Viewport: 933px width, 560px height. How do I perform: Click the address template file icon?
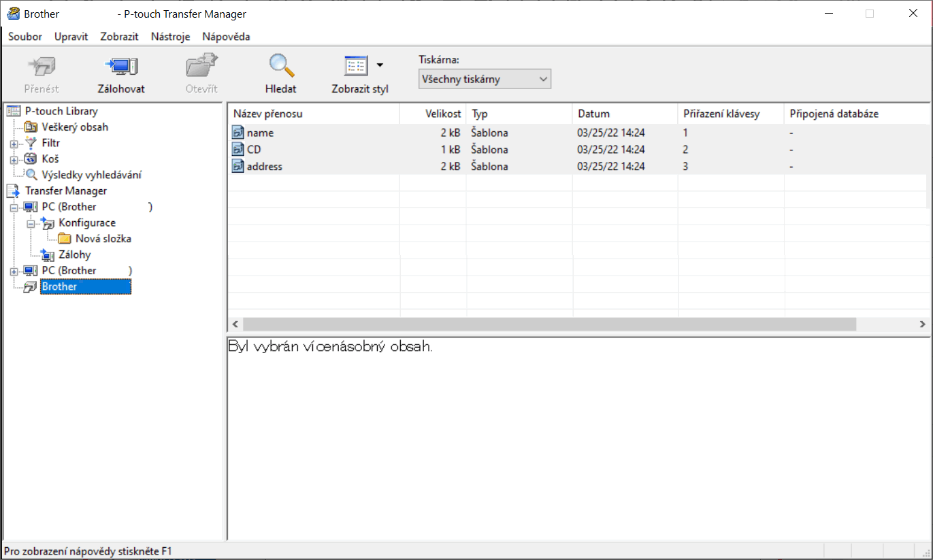(x=238, y=166)
